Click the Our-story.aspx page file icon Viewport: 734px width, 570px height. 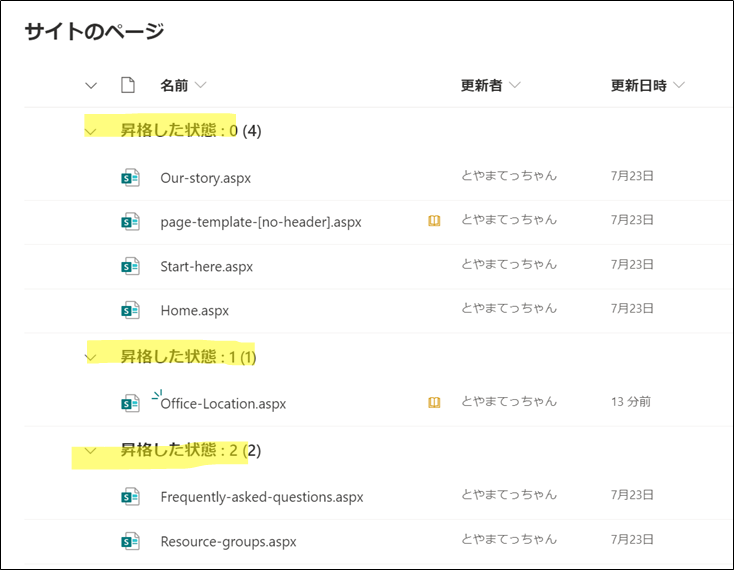(x=130, y=178)
